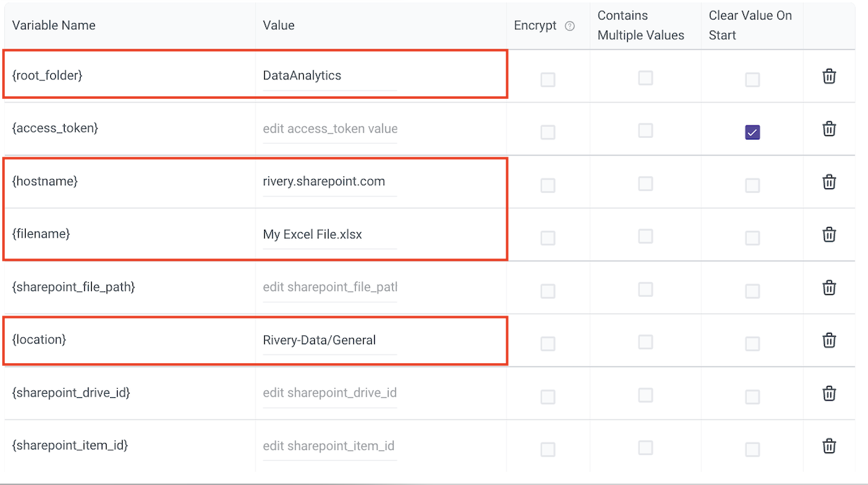Click the Value column header

(279, 26)
